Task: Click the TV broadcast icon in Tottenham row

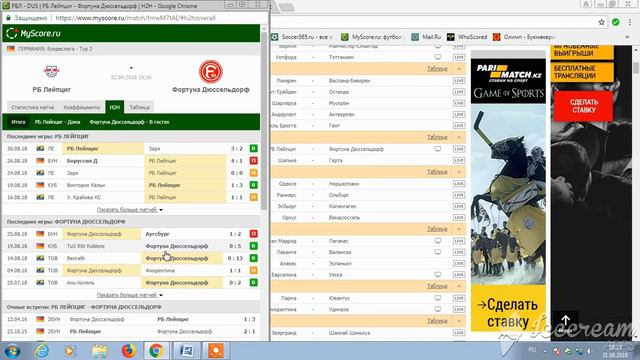Action: click(x=438, y=57)
